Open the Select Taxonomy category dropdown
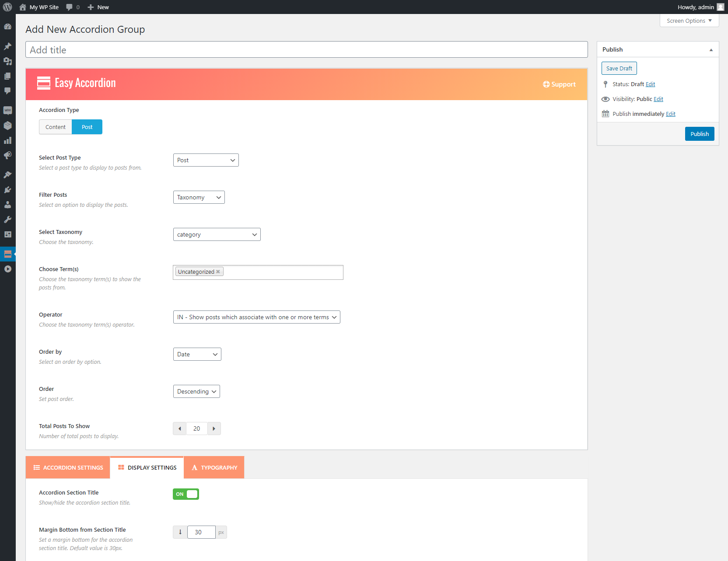 217,234
